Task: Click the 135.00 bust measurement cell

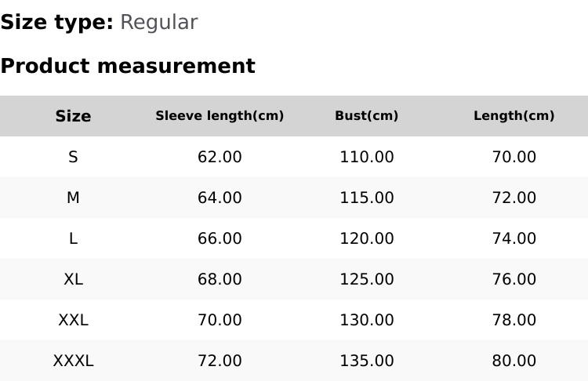Action: pyautogui.click(x=366, y=361)
